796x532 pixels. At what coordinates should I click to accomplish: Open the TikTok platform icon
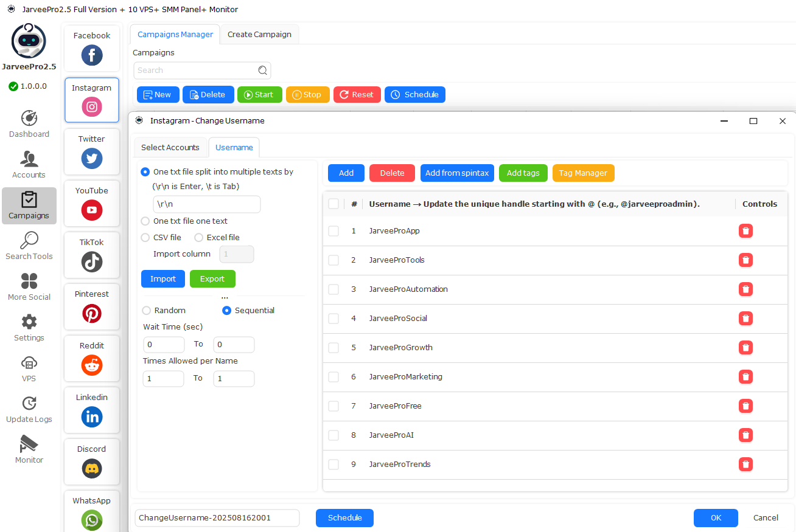click(92, 262)
